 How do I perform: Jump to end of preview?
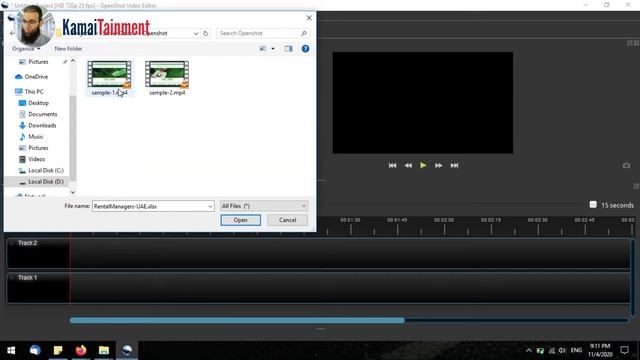point(454,165)
